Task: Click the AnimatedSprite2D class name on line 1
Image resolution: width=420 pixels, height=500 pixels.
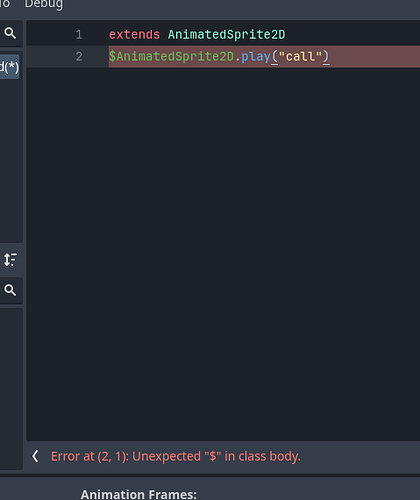Action: point(226,35)
